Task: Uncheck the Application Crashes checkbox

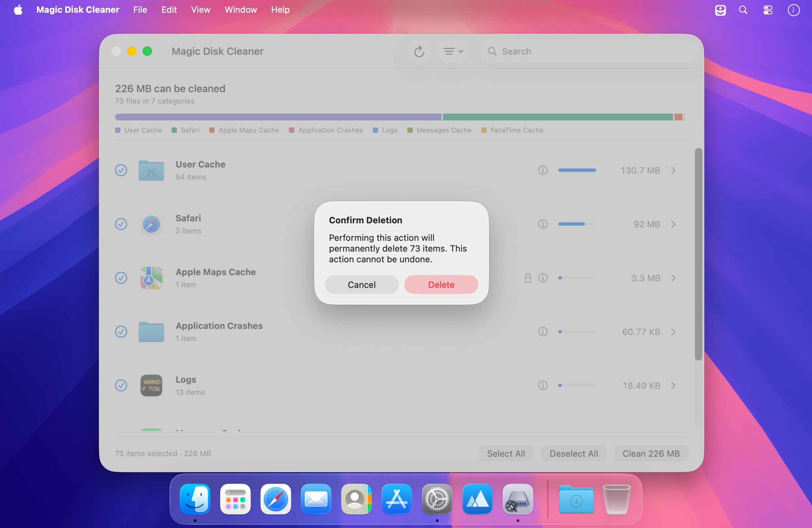Action: coord(121,332)
